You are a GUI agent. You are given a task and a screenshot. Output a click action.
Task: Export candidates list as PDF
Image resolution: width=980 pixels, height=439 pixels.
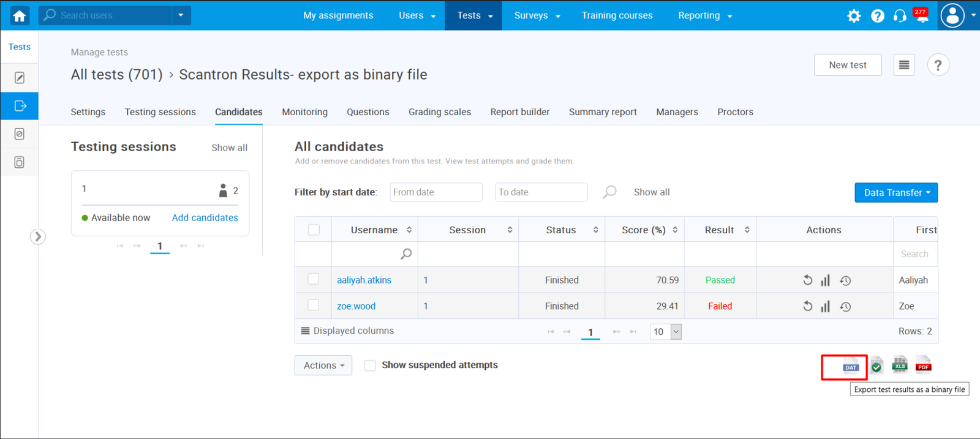click(x=923, y=366)
